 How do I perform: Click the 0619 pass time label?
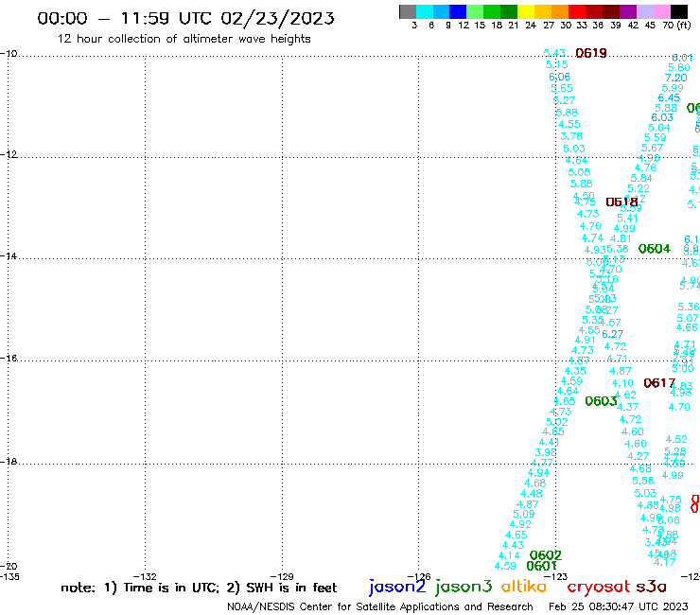click(591, 53)
